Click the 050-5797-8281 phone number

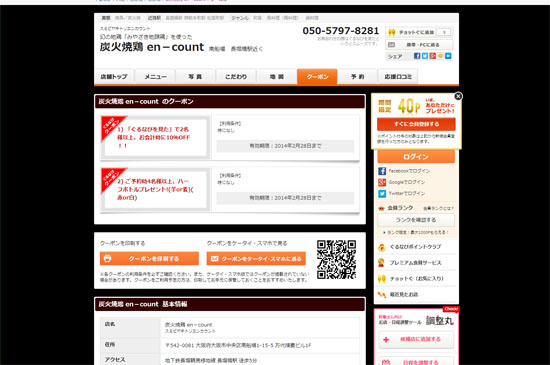pos(341,31)
